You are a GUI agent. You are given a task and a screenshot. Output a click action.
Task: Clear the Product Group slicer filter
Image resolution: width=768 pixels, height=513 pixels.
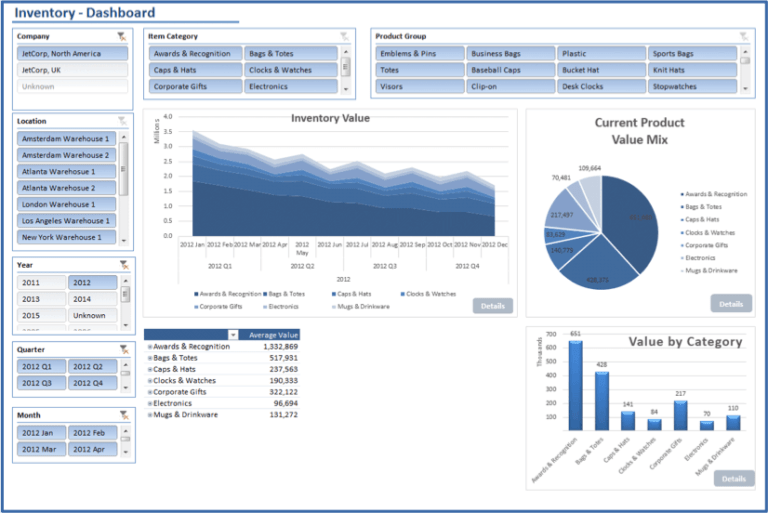pos(743,36)
